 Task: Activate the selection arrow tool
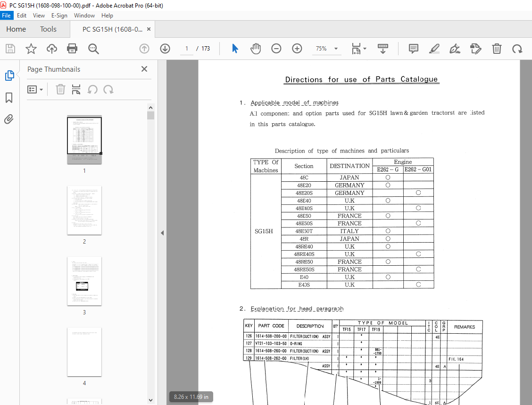coord(235,49)
